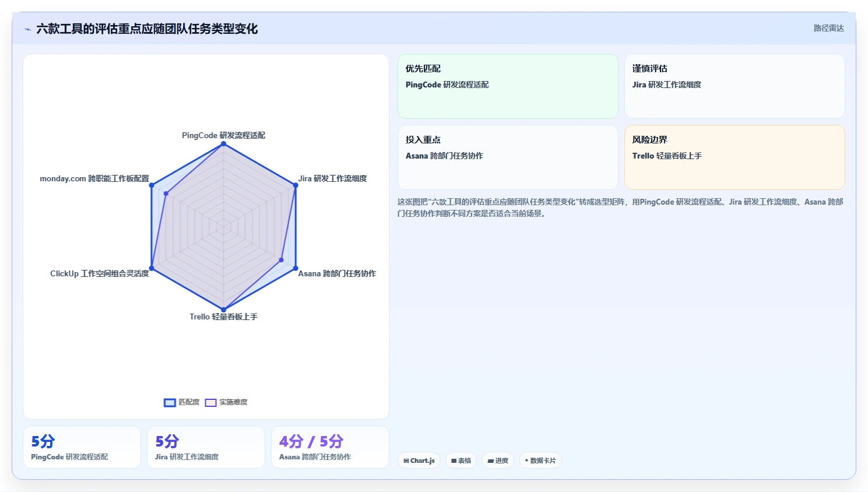The image size is (868, 492).
Task: Click the 5分 PingCode 研发流程适配 stat card
Action: click(x=82, y=447)
